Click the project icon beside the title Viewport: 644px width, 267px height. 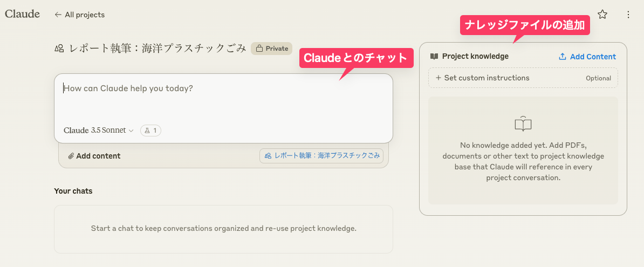59,49
